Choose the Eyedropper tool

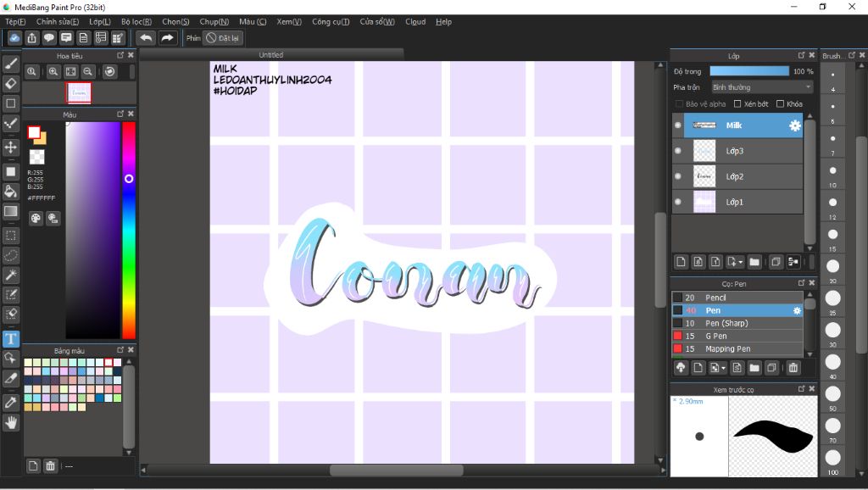coord(10,403)
